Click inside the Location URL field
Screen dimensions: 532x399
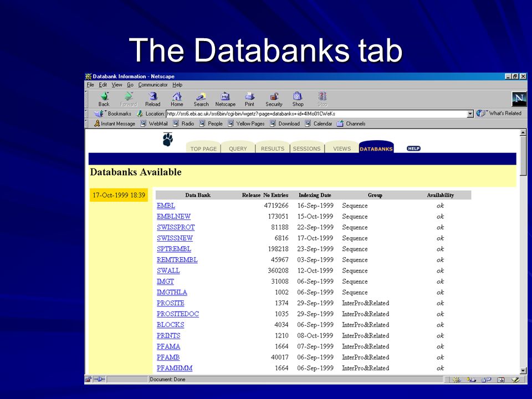click(x=316, y=114)
